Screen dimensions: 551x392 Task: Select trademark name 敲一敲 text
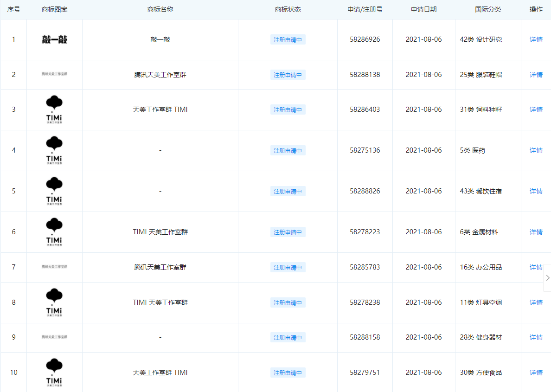pos(160,39)
